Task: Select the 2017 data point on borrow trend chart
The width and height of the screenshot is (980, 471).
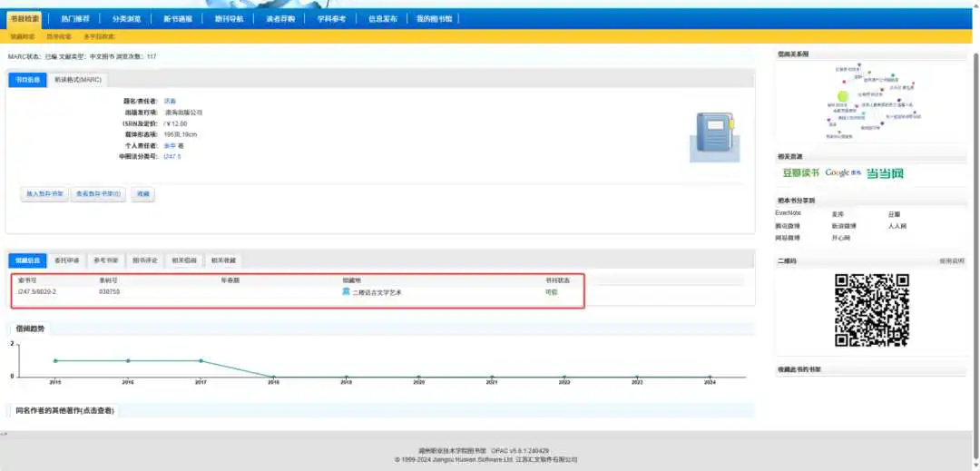Action: (x=201, y=361)
